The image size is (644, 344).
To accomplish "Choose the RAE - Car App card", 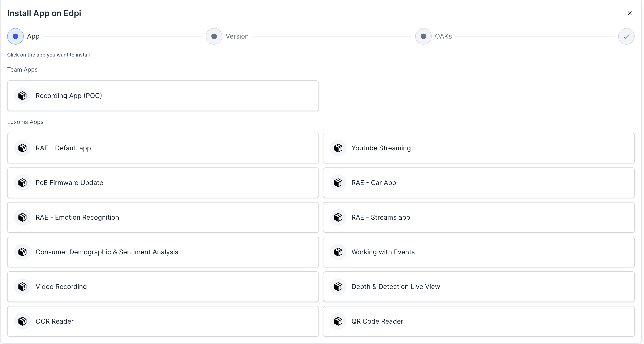I will (x=479, y=183).
